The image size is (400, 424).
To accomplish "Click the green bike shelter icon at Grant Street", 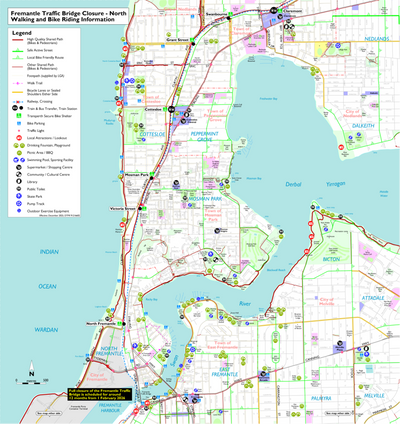I will coord(192,40).
